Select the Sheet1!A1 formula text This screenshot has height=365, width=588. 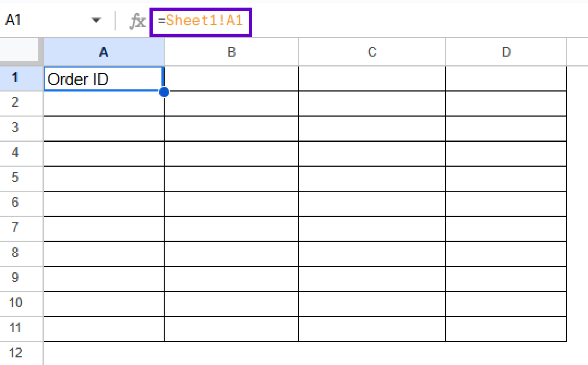(201, 20)
